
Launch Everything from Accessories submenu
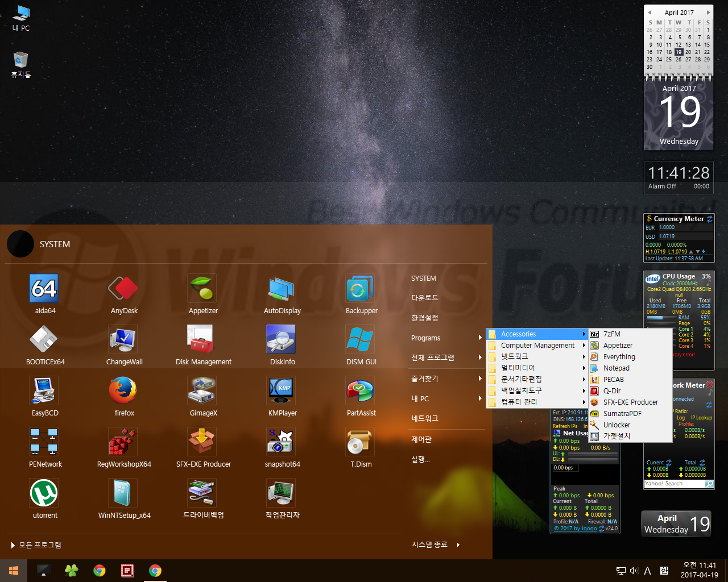tap(630, 357)
